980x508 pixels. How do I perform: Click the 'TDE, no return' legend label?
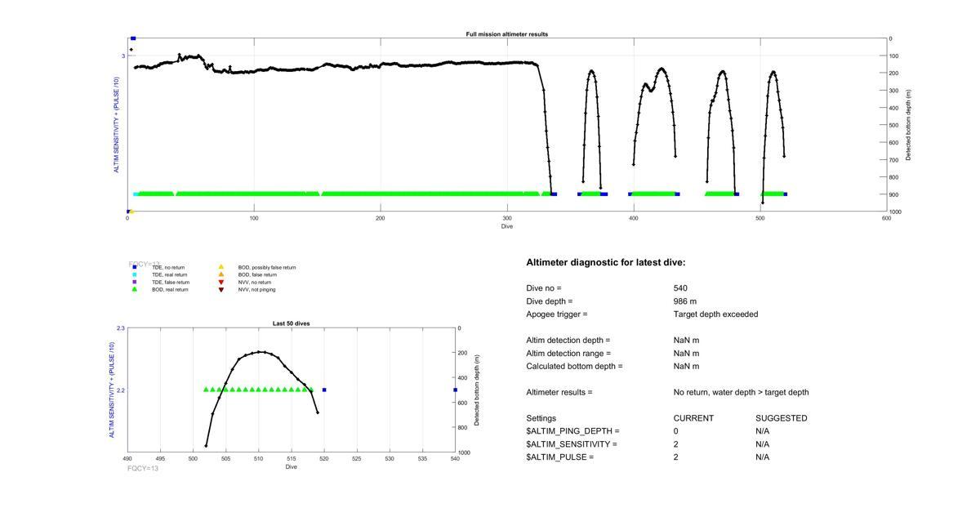tap(168, 267)
